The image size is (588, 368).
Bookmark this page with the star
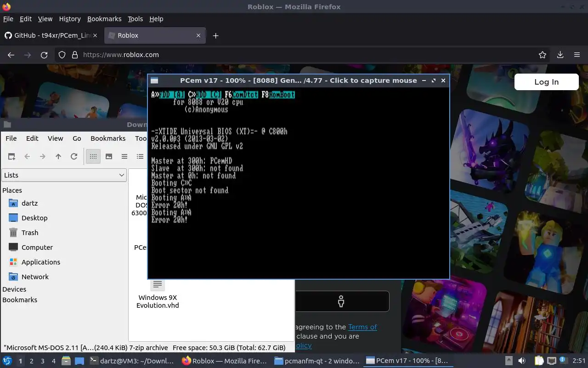pos(543,55)
